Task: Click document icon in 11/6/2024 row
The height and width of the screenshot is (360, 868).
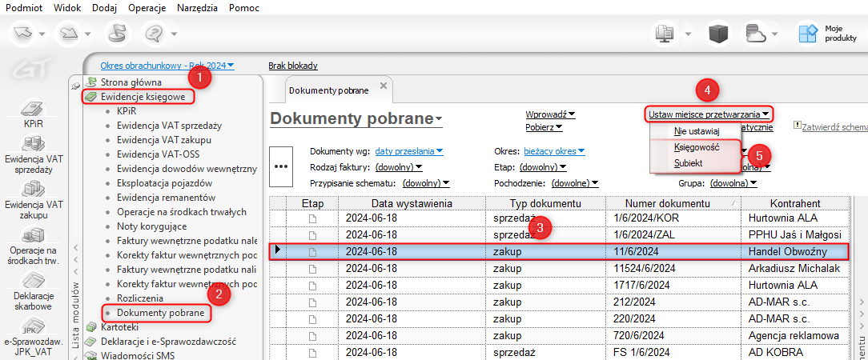Action: 313,252
